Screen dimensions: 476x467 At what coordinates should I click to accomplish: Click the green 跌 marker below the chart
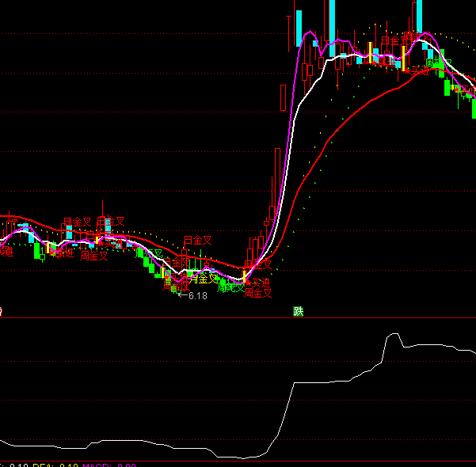(299, 311)
